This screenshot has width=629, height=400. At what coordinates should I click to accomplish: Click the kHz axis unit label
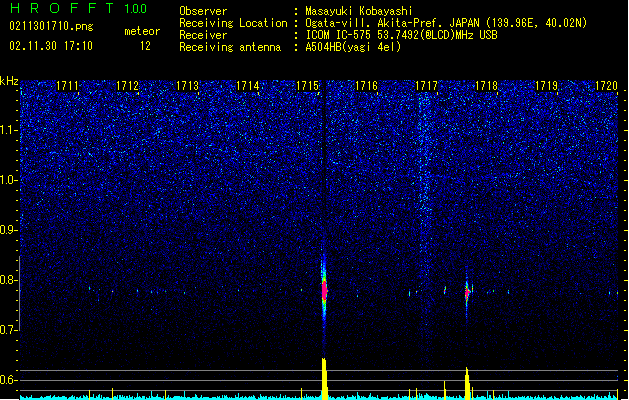click(9, 81)
